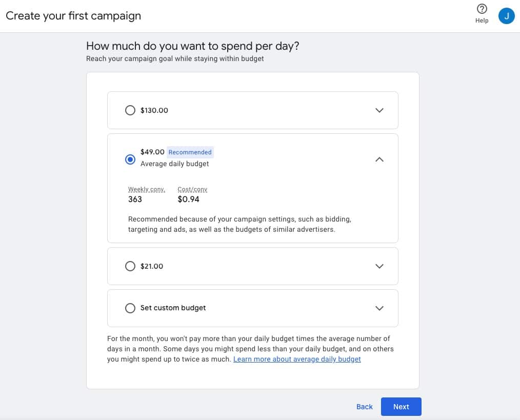Click the $0.94 cost per conversion value
The width and height of the screenshot is (520, 420).
point(188,199)
